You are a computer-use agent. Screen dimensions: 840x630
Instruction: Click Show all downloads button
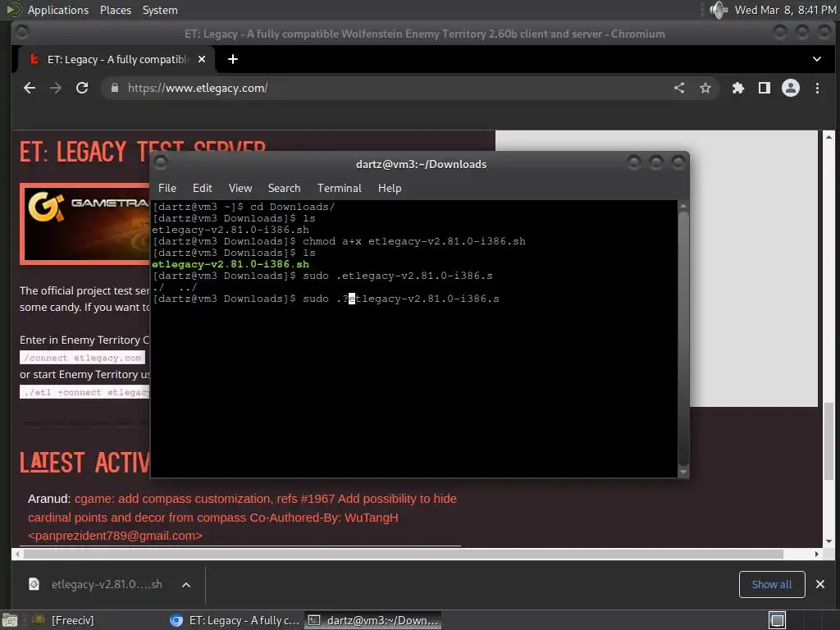771,584
